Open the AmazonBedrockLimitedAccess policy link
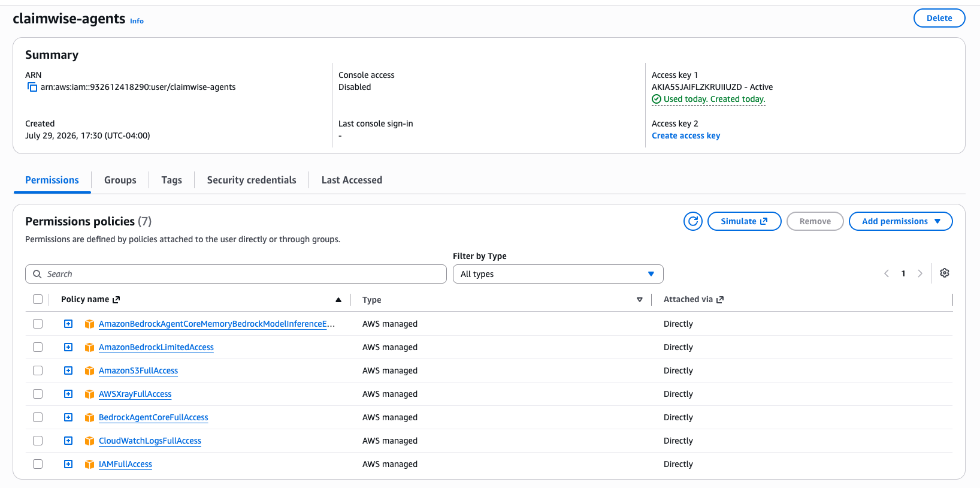 [x=156, y=347]
